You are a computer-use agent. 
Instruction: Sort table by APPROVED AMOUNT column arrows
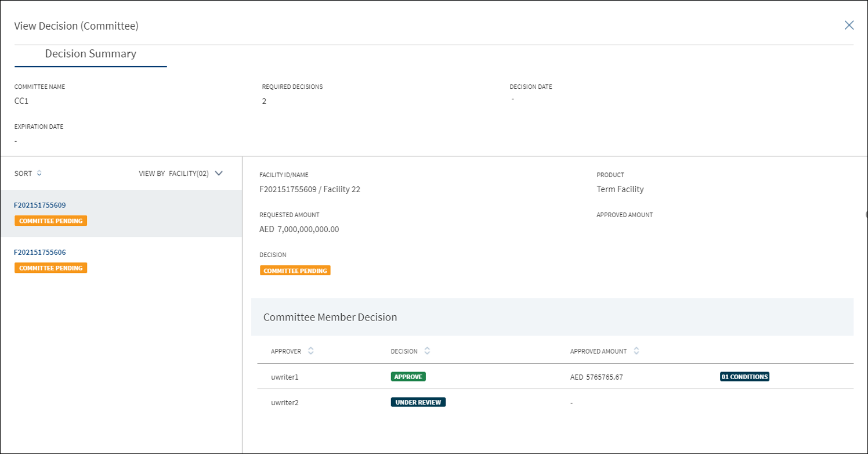636,351
